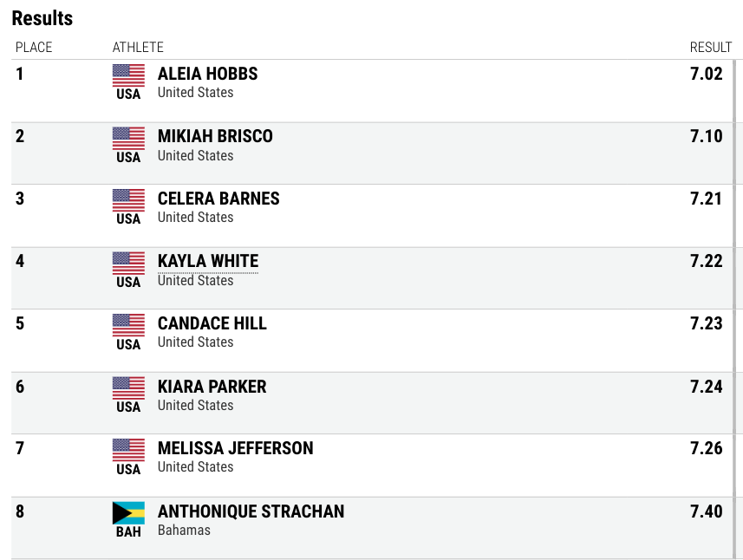
Task: Click the USA flag beside Aleia Hobbs
Action: click(x=128, y=75)
